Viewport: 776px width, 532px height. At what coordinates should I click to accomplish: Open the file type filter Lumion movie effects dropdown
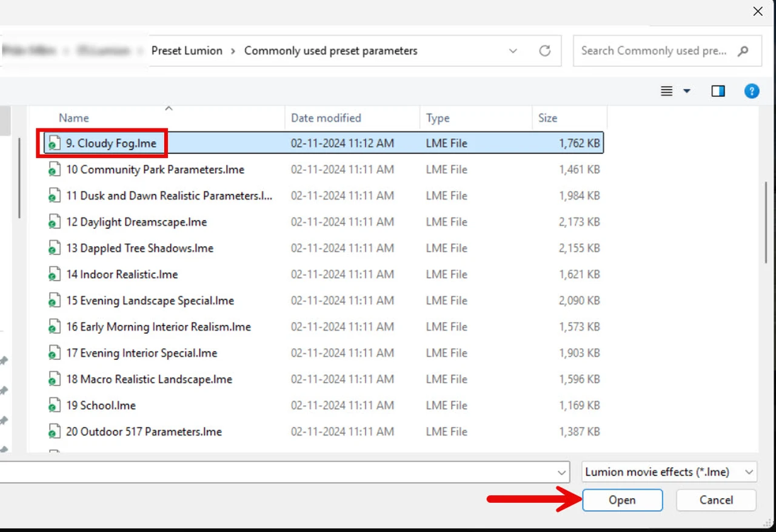(x=669, y=472)
